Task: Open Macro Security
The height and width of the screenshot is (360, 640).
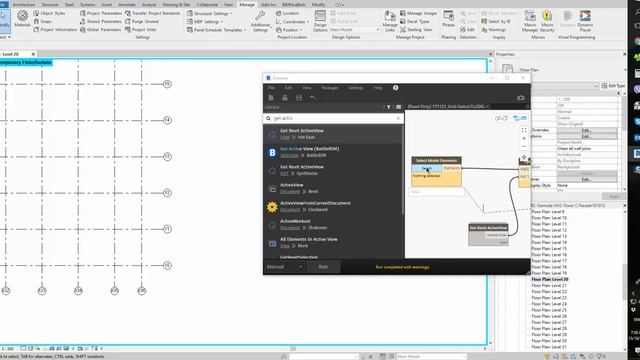Action: (x=547, y=21)
